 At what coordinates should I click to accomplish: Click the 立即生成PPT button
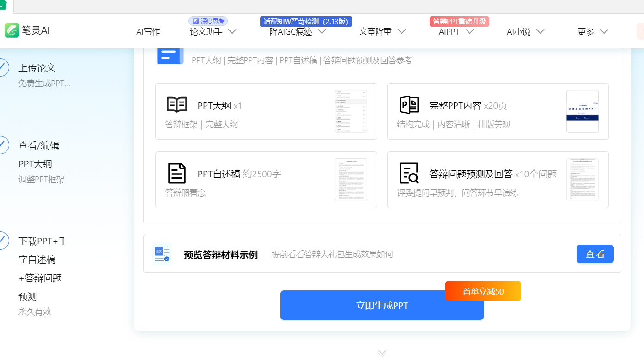coord(382,305)
